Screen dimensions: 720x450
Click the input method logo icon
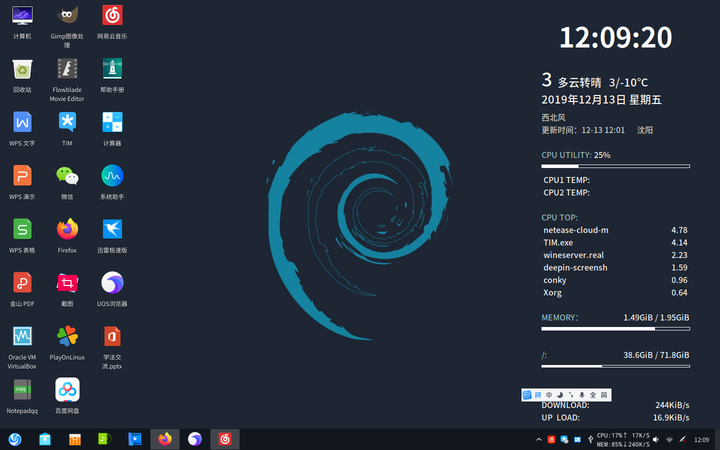pos(527,395)
